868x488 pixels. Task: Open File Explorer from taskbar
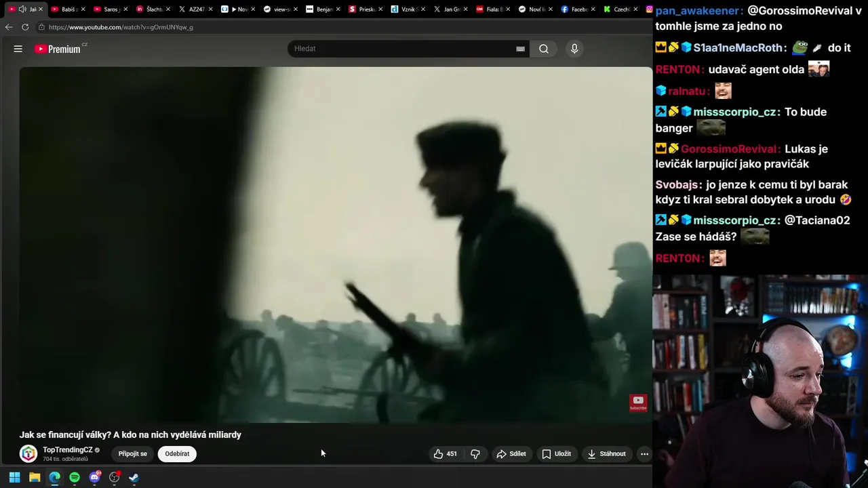click(35, 477)
